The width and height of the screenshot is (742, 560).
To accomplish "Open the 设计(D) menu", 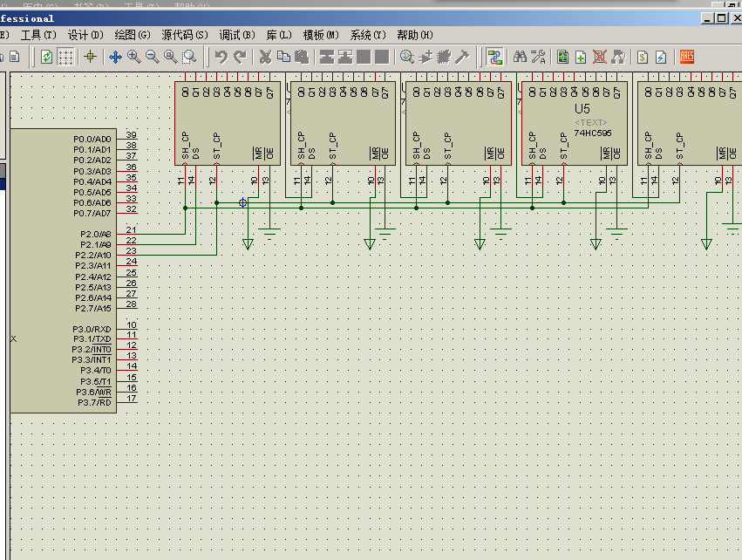I will tap(85, 35).
